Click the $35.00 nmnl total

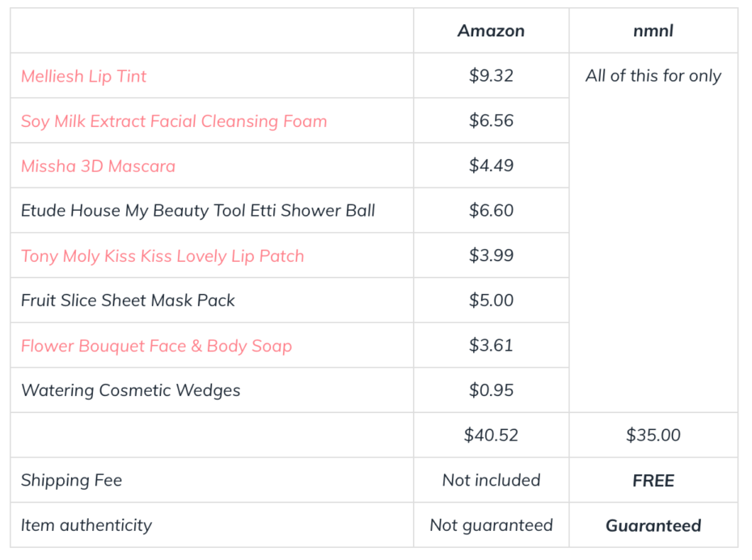[653, 436]
